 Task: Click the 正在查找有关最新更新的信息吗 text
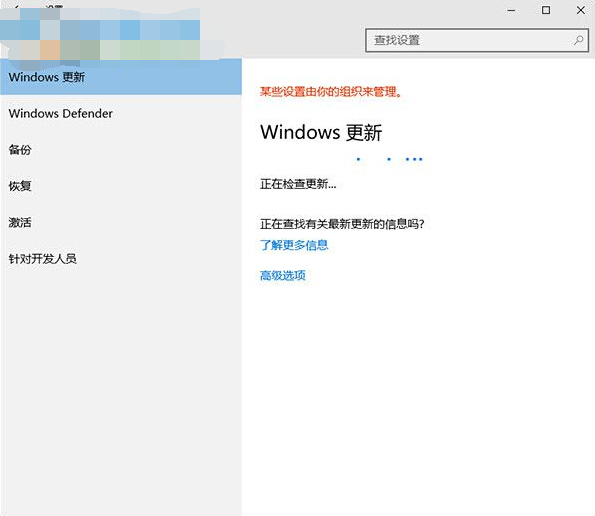coord(342,224)
